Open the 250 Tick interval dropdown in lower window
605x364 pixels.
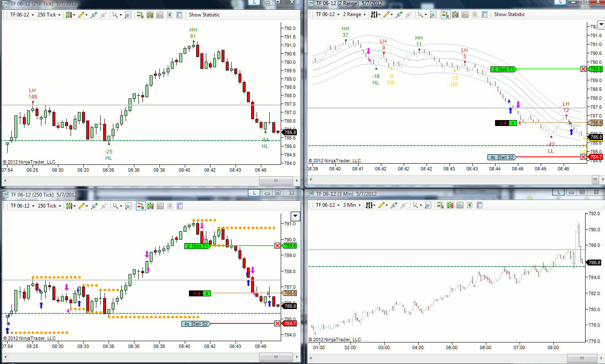(49, 206)
